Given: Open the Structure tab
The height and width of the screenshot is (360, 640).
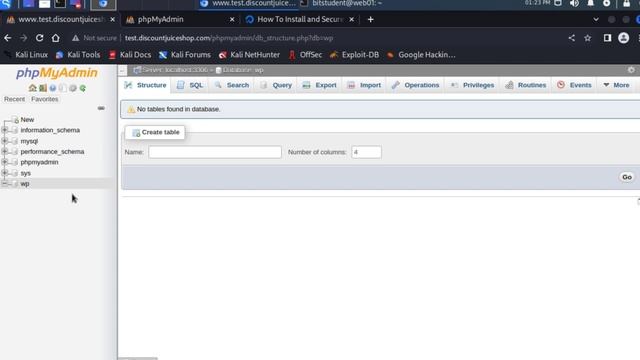Looking at the screenshot, I should tap(146, 85).
